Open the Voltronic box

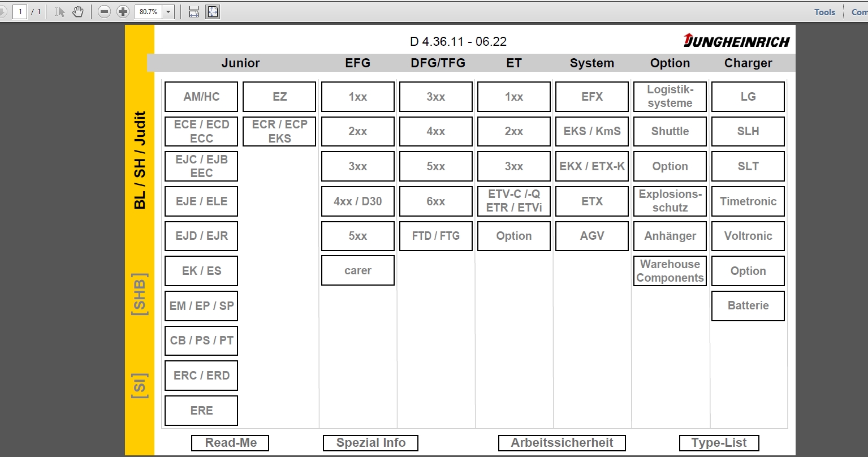748,236
